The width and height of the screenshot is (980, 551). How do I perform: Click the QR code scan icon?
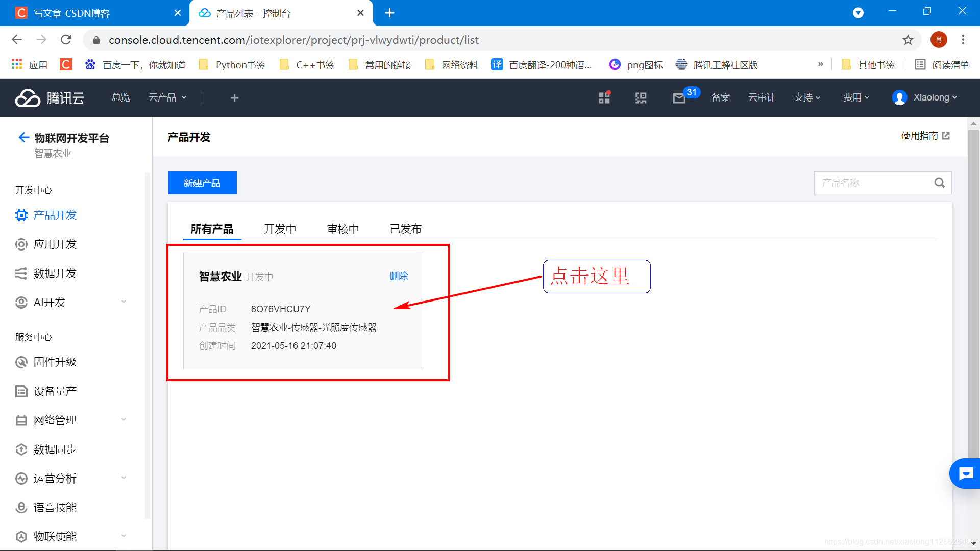(x=641, y=98)
